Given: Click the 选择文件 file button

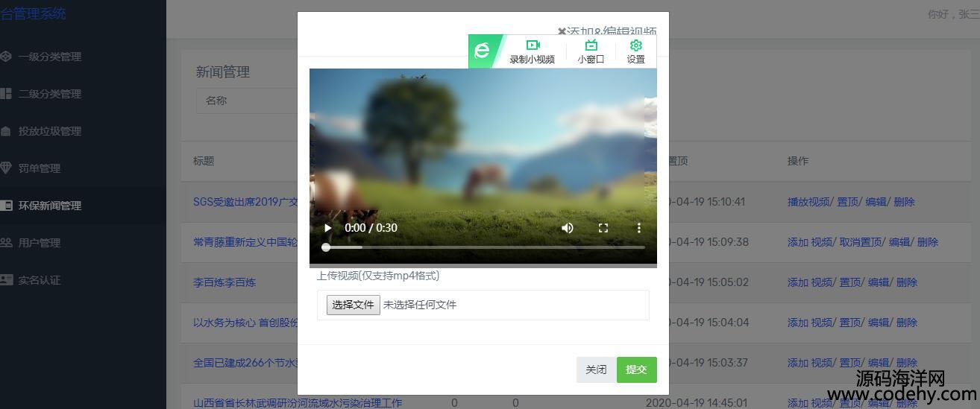Looking at the screenshot, I should (353, 305).
